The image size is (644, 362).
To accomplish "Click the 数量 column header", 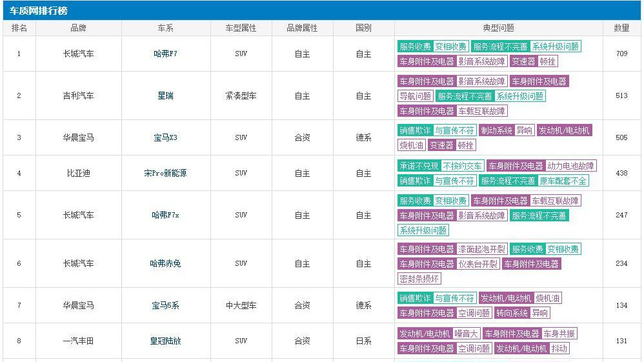I will [622, 28].
